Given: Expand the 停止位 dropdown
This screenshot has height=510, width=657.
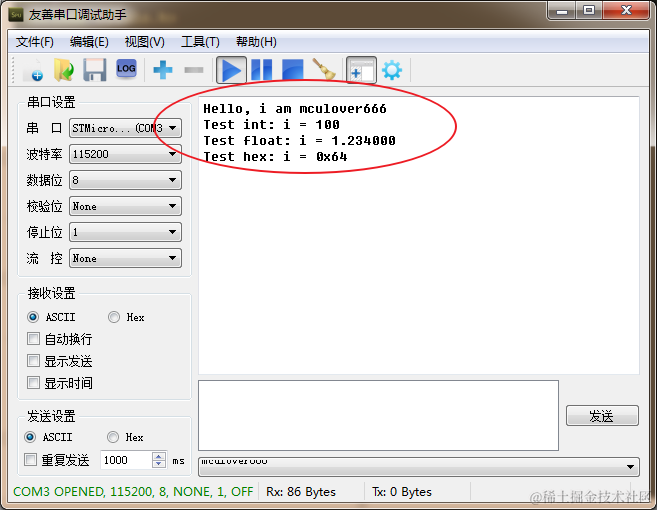Looking at the screenshot, I should [x=125, y=232].
